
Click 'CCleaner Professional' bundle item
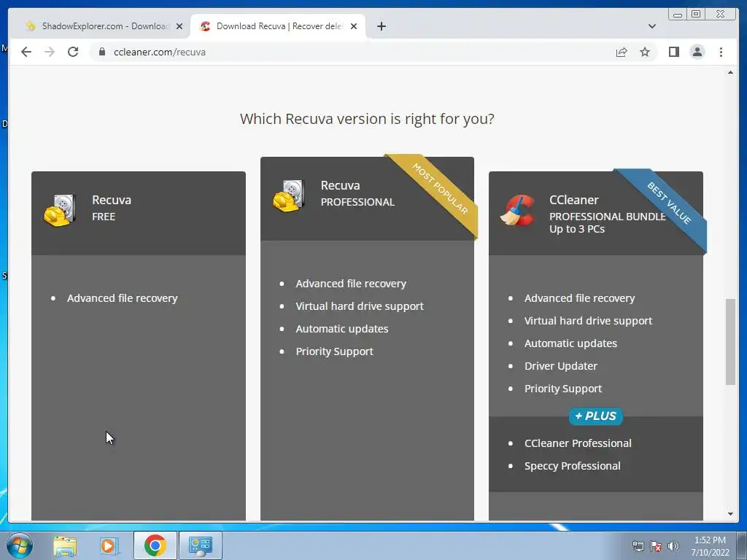click(x=578, y=443)
